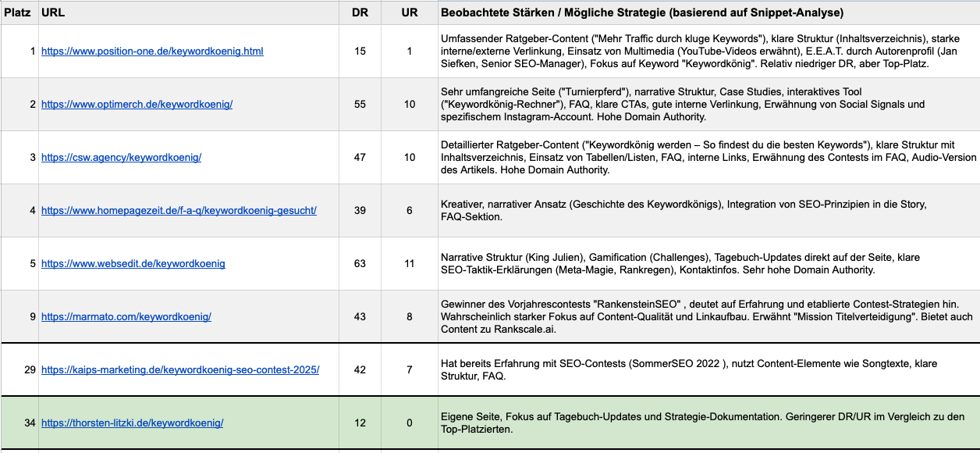Open the kaips-marketing.de seo-contest-2025 link
The width and height of the screenshot is (980, 453).
pos(180,370)
